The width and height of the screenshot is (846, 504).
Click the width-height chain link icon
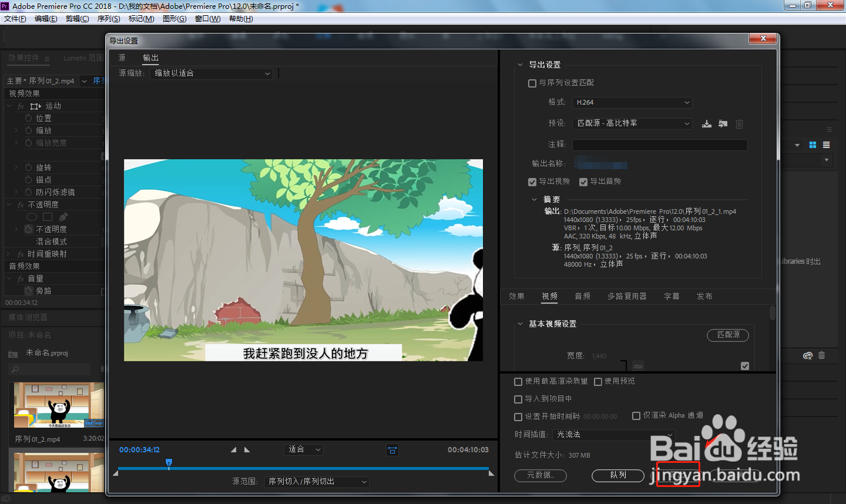coord(638,366)
